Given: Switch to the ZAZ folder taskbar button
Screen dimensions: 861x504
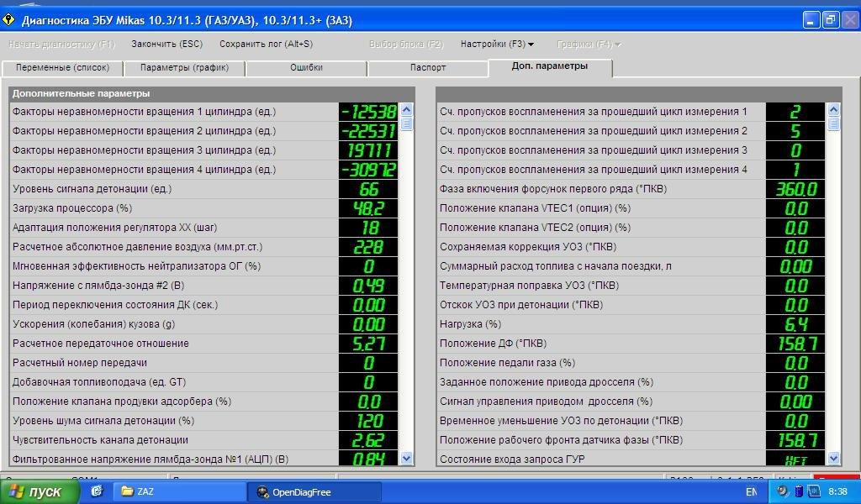Looking at the screenshot, I should [178, 492].
